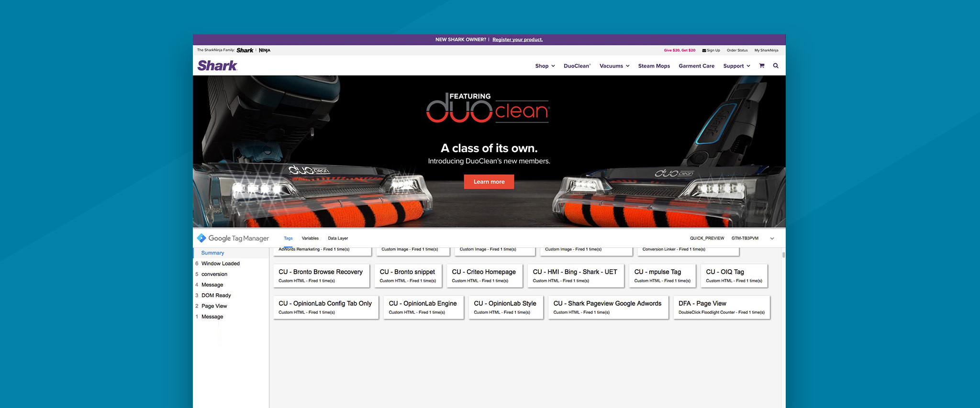Open the My SharkNinja link
The width and height of the screenshot is (980, 408).
point(766,50)
